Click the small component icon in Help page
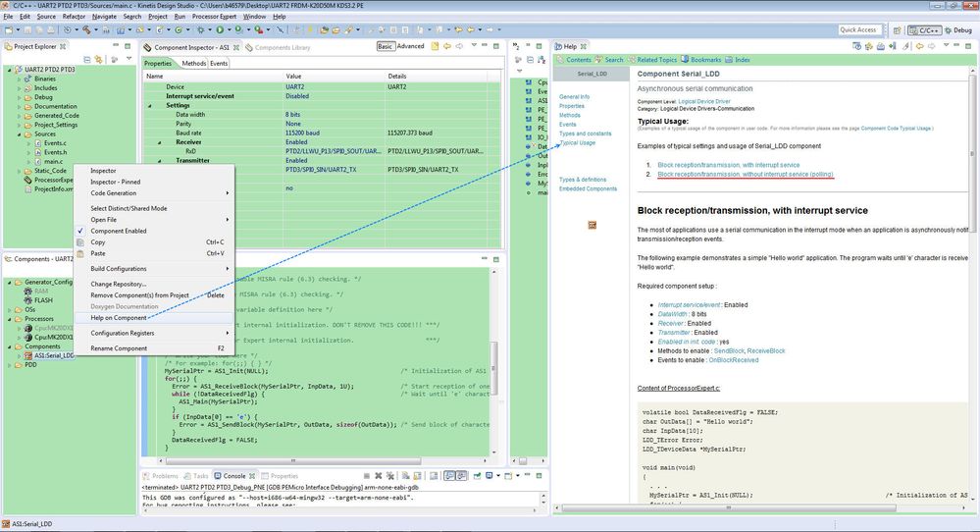This screenshot has height=532, width=980. pos(592,225)
